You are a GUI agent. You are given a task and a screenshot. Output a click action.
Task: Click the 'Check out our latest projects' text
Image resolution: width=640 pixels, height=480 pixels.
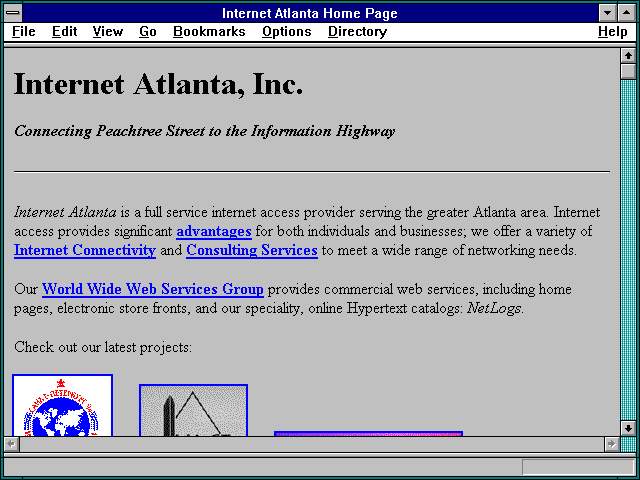pyautogui.click(x=103, y=347)
